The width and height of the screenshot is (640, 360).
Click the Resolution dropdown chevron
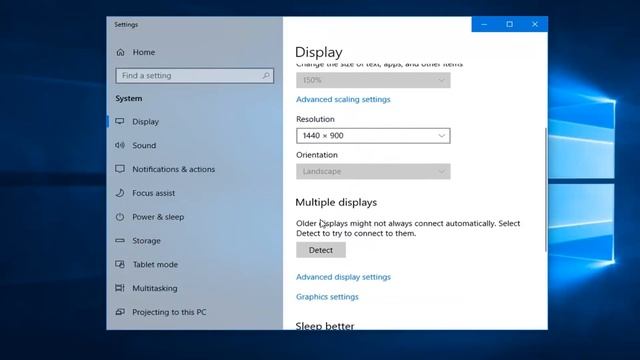[x=441, y=136]
